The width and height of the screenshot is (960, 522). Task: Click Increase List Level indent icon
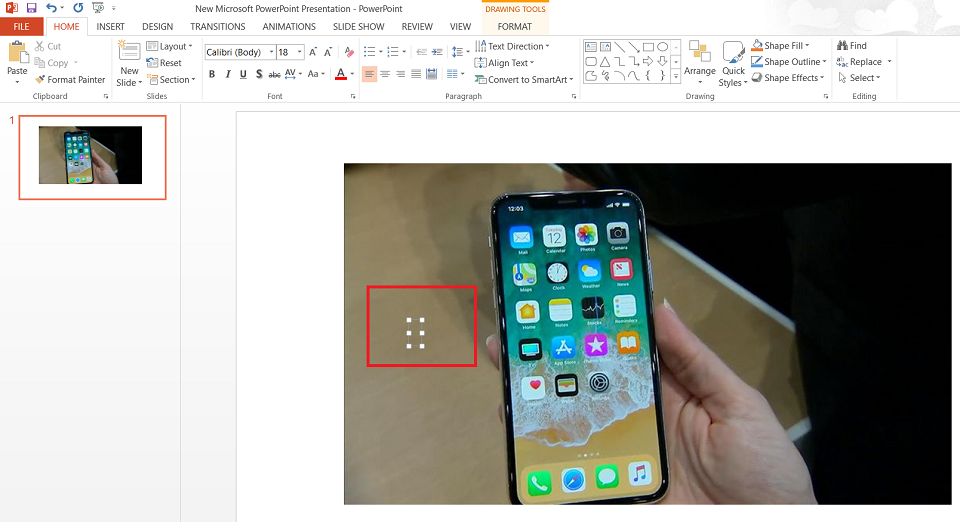[x=437, y=52]
